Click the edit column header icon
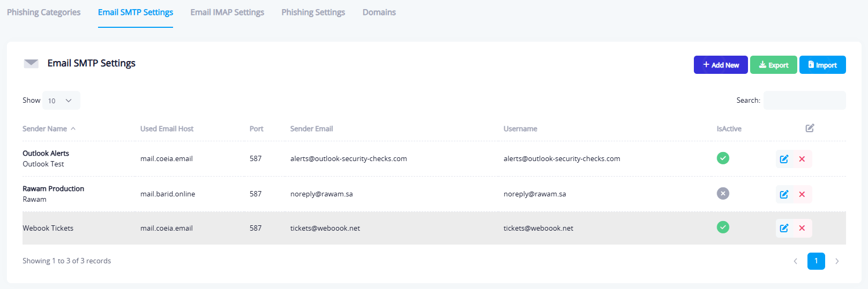 click(x=810, y=128)
